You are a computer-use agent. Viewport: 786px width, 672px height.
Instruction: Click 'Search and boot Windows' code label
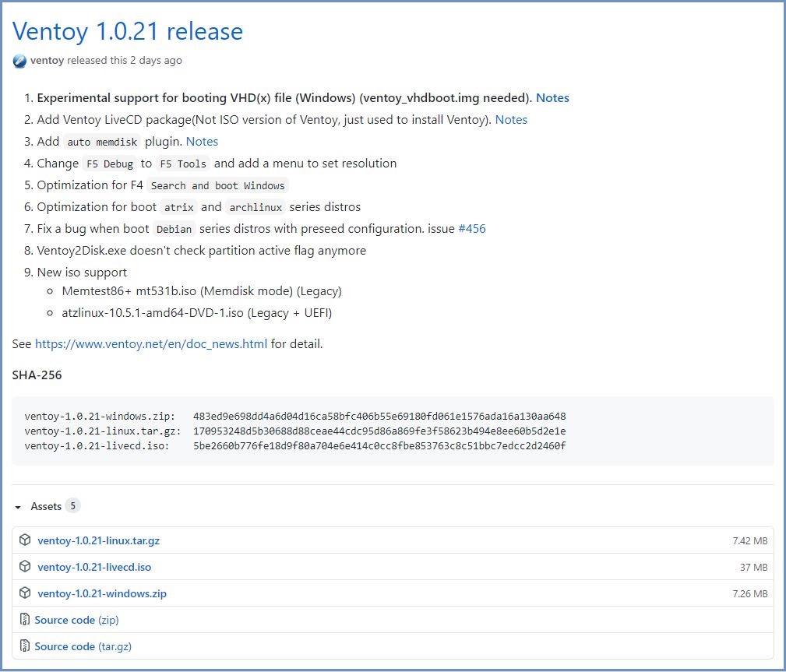pos(217,186)
